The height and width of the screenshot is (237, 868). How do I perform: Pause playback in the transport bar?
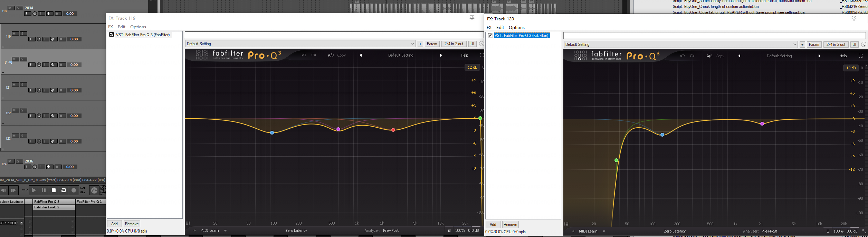tap(44, 190)
